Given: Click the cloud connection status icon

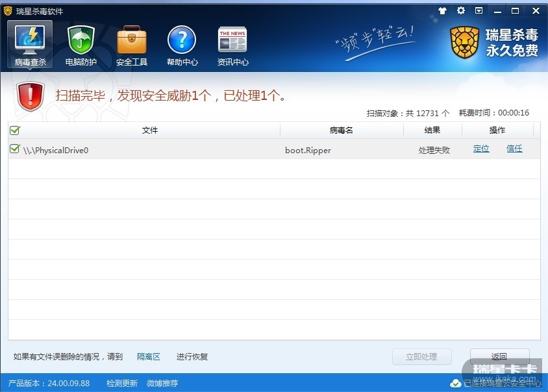Looking at the screenshot, I should click(455, 384).
